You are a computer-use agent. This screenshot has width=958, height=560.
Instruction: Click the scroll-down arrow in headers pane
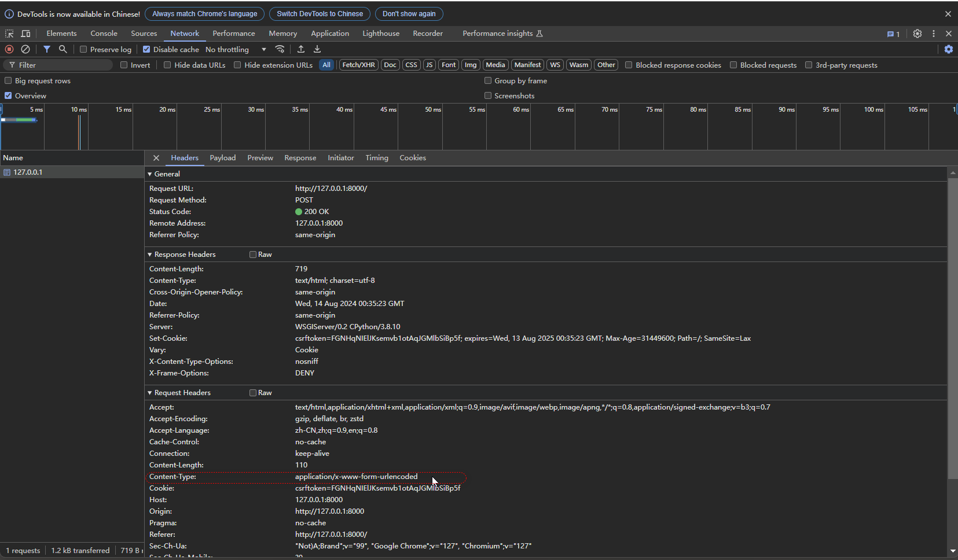(953, 551)
